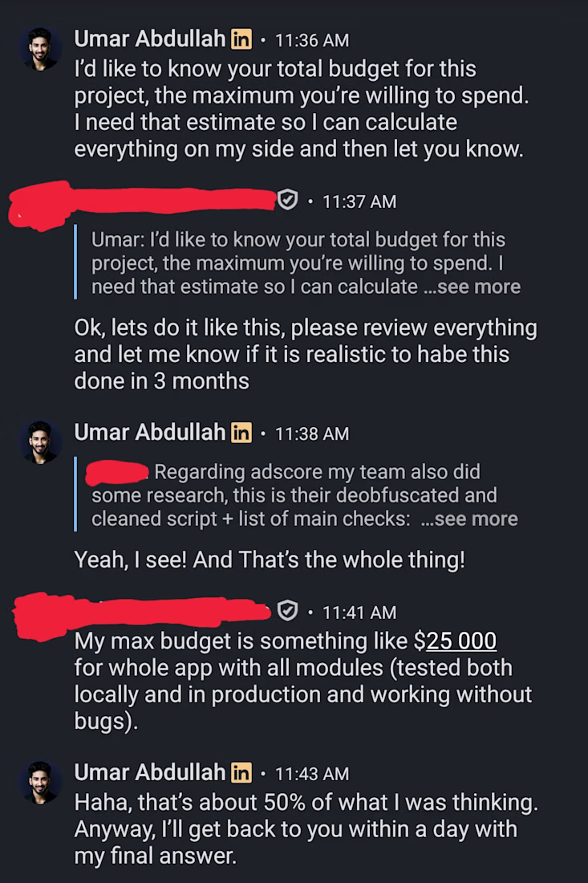Click the verification shield at 11:41 AM
Image resolution: width=588 pixels, height=883 pixels.
[x=288, y=612]
